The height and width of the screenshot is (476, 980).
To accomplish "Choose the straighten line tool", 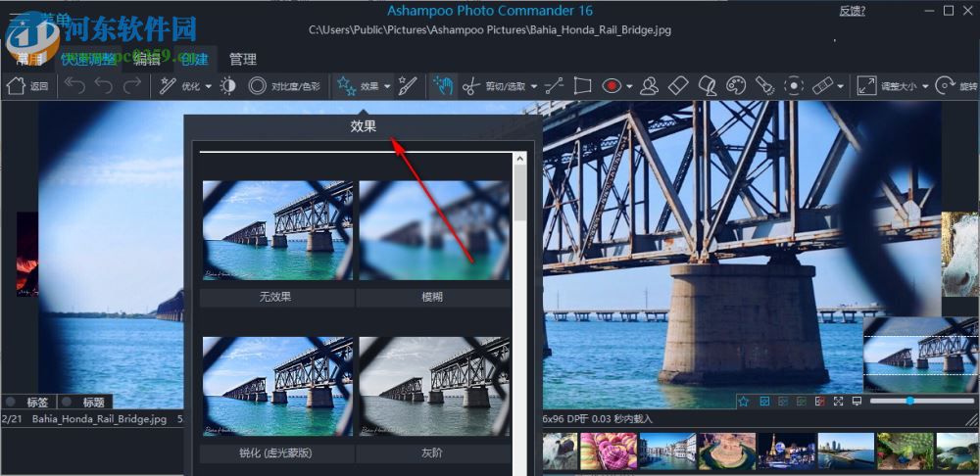I will (x=554, y=86).
